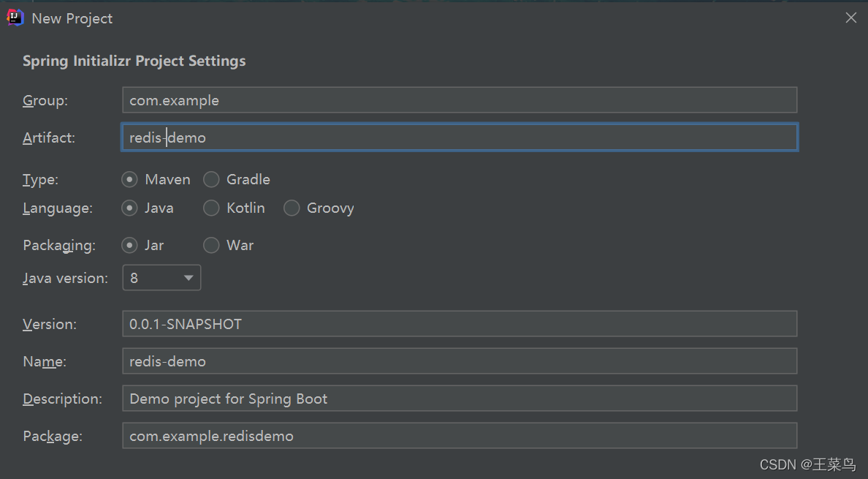Click the Version field with 0.0.1-SNAPSHOT
Image resolution: width=868 pixels, height=479 pixels.
(460, 324)
